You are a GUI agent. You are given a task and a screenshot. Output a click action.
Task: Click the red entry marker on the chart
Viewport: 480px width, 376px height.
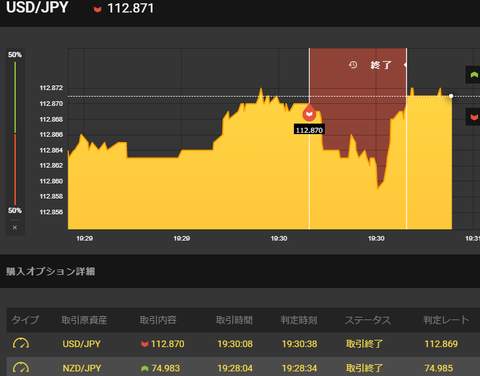coord(309,113)
